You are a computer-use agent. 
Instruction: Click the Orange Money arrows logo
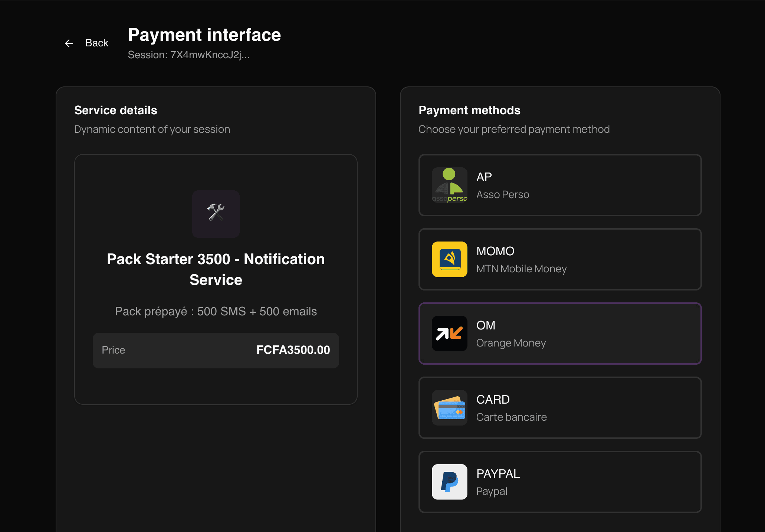click(x=450, y=334)
